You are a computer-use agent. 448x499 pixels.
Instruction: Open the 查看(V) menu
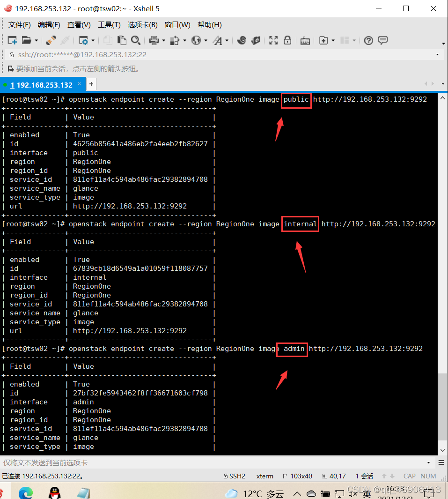[79, 25]
